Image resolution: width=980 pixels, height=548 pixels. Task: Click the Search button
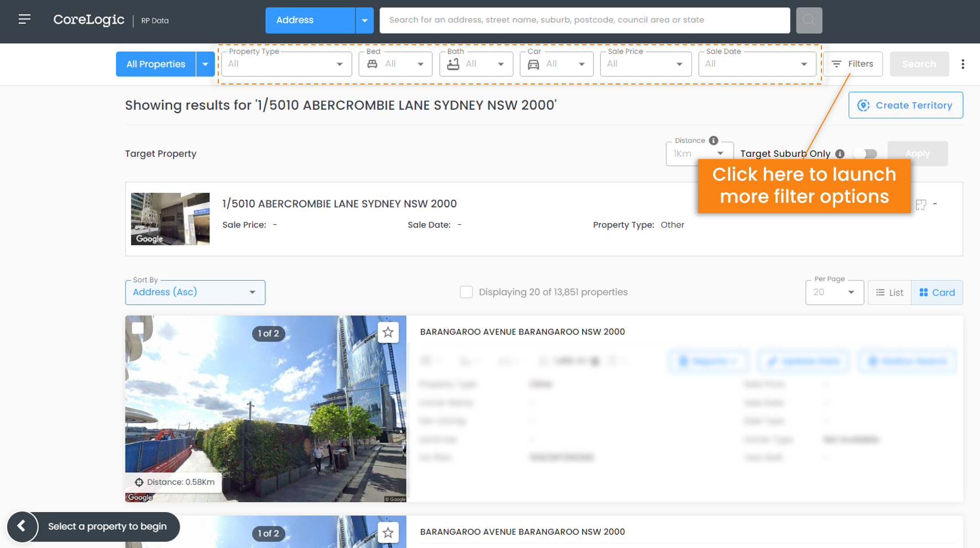[919, 64]
